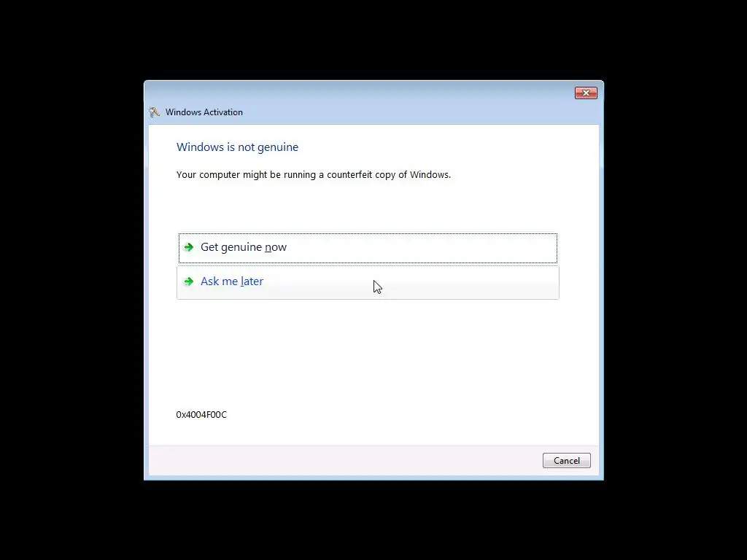The height and width of the screenshot is (560, 747).
Task: Select "Ask me later" option
Action: [x=368, y=282]
